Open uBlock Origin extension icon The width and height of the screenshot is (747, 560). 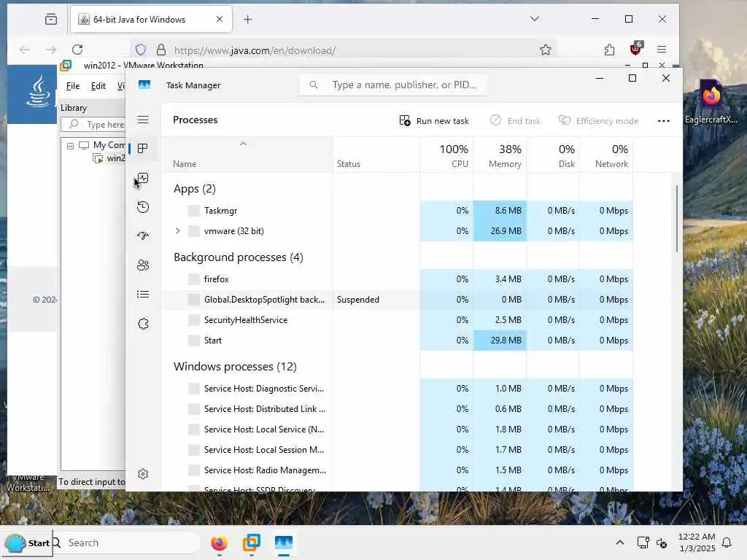coord(636,49)
